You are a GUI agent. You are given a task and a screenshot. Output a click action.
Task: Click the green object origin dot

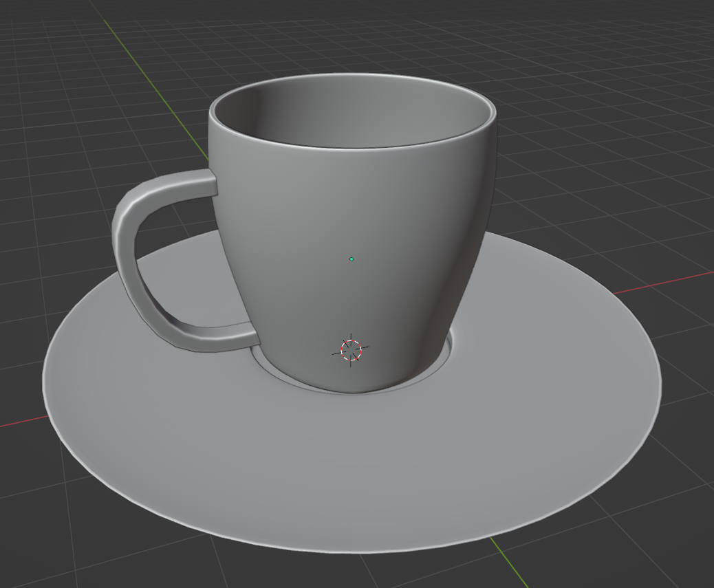pos(351,259)
